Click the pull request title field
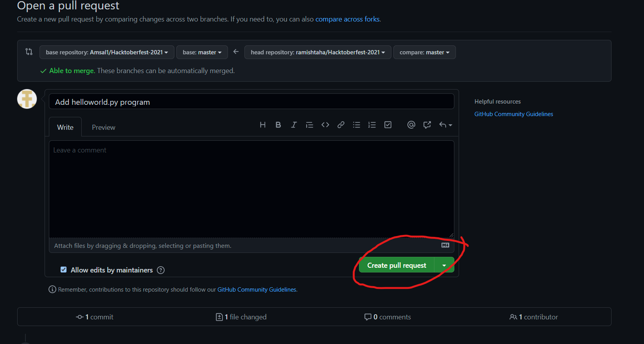Screen dimensions: 644x344 (x=251, y=102)
